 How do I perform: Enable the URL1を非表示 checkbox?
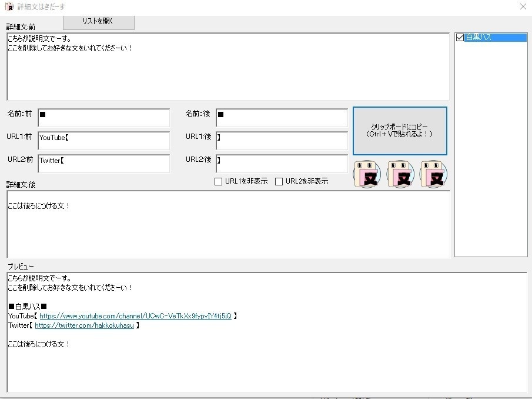[219, 181]
